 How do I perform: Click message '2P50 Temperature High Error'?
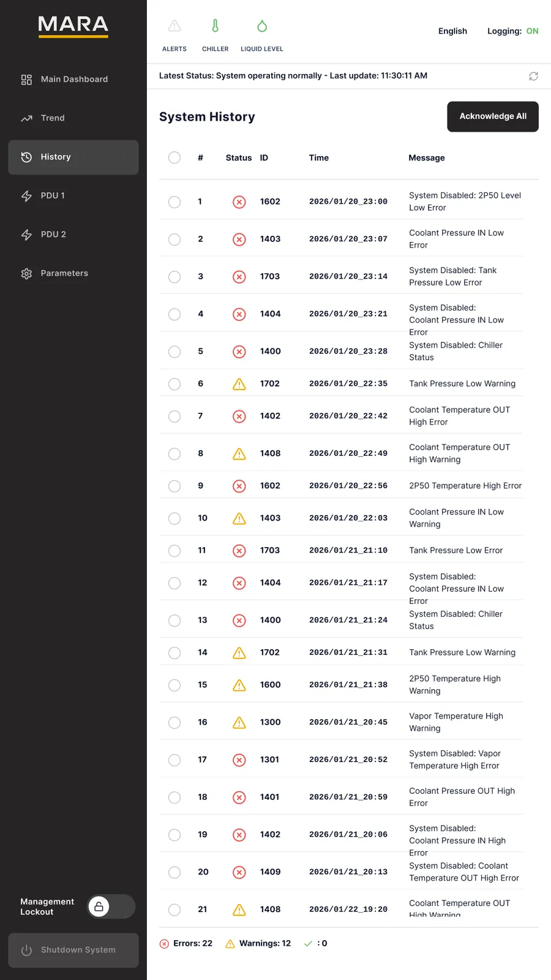465,486
